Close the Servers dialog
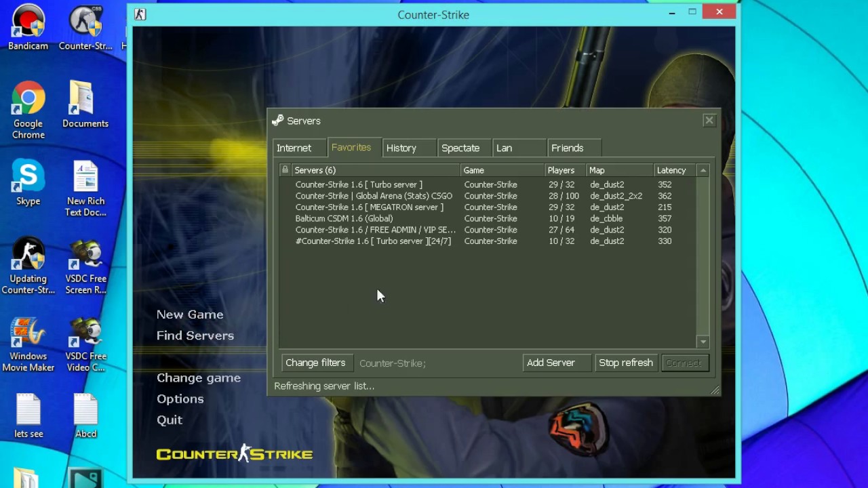 709,121
